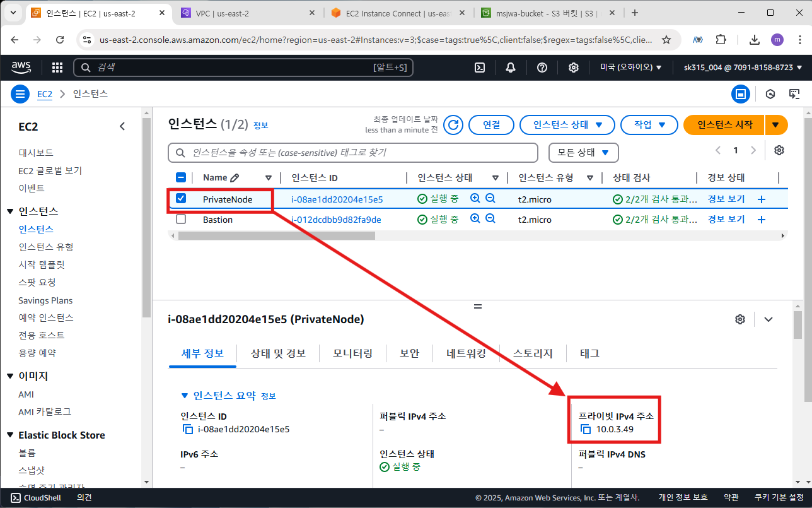812x508 pixels.
Task: Toggle the hamburger navigation menu
Action: pos(21,94)
